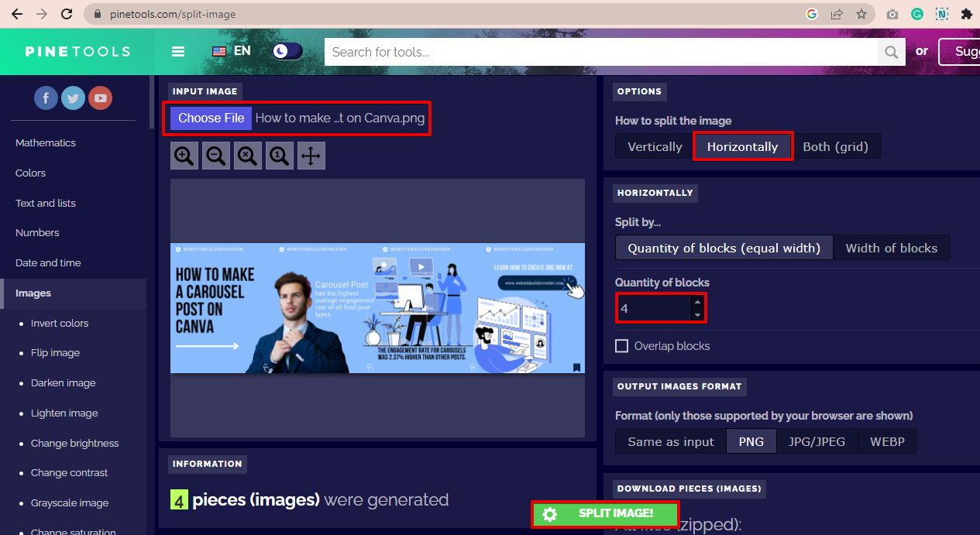Reset zoom to 1:1
The width and height of the screenshot is (980, 535).
(x=280, y=156)
